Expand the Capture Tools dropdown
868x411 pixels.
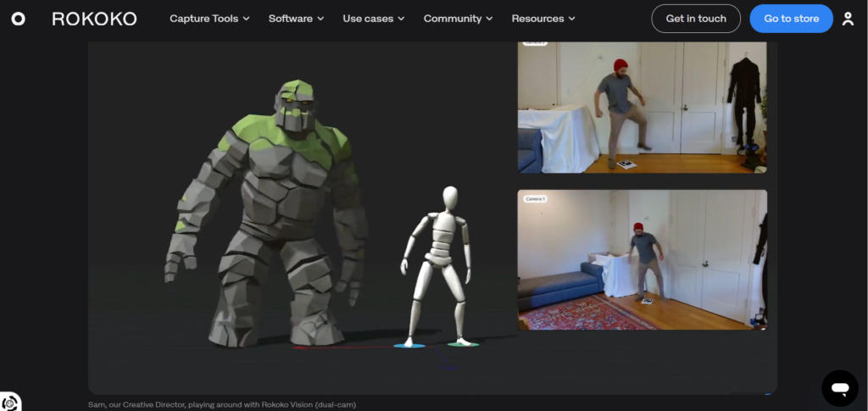click(209, 19)
